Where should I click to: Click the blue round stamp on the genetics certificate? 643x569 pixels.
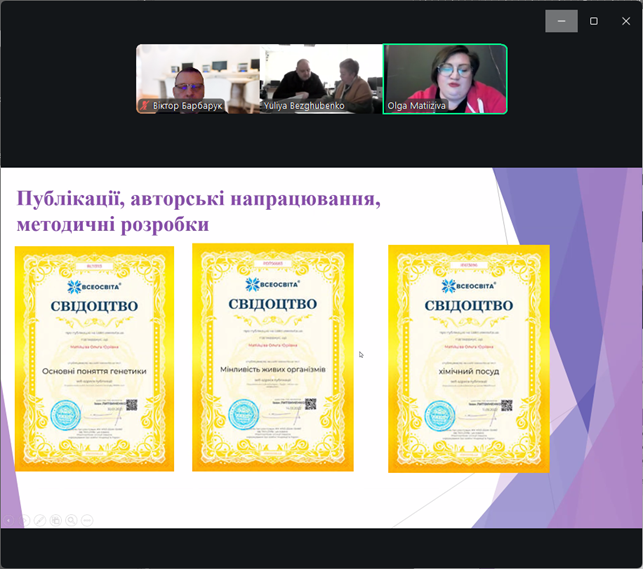[x=66, y=415]
